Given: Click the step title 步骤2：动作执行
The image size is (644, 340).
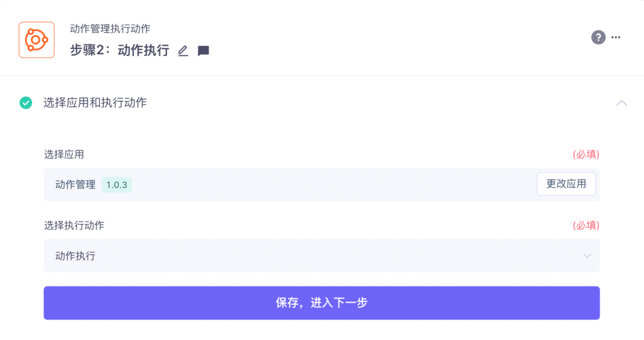Looking at the screenshot, I should (119, 51).
